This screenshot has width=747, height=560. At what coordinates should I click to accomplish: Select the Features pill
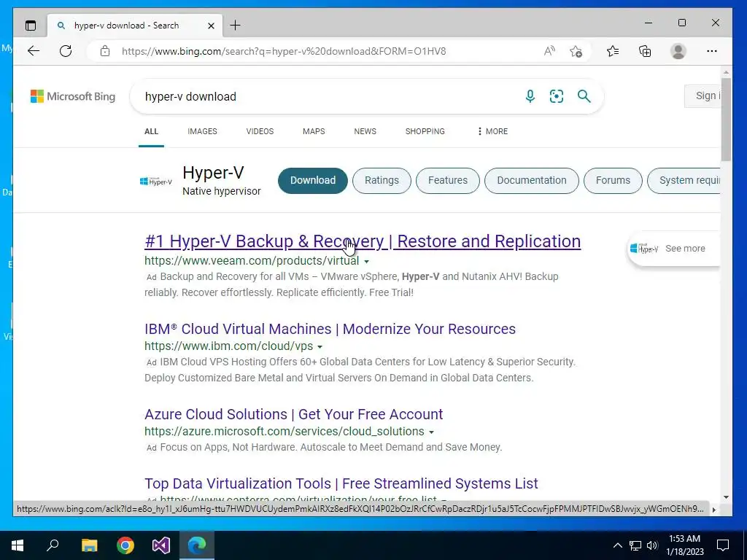pyautogui.click(x=448, y=181)
